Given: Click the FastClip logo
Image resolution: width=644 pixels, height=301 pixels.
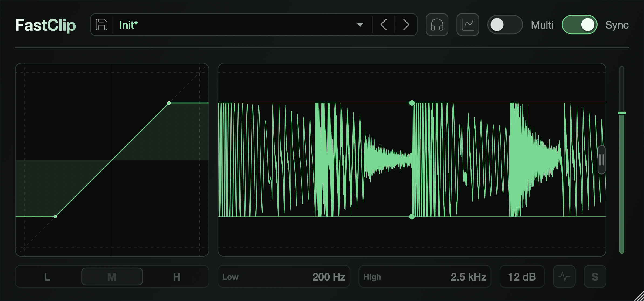Looking at the screenshot, I should coord(46,26).
